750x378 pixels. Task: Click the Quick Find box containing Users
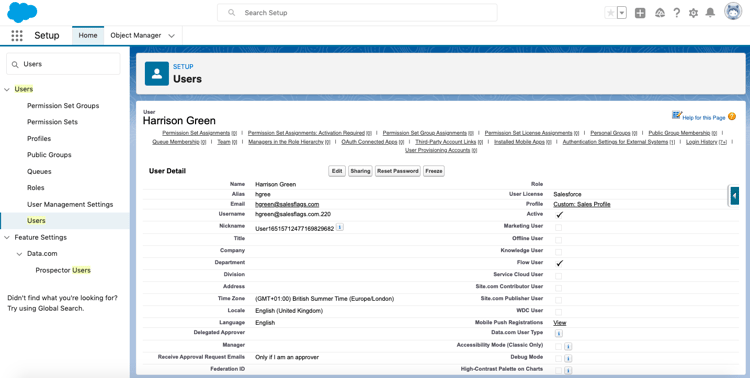point(63,64)
